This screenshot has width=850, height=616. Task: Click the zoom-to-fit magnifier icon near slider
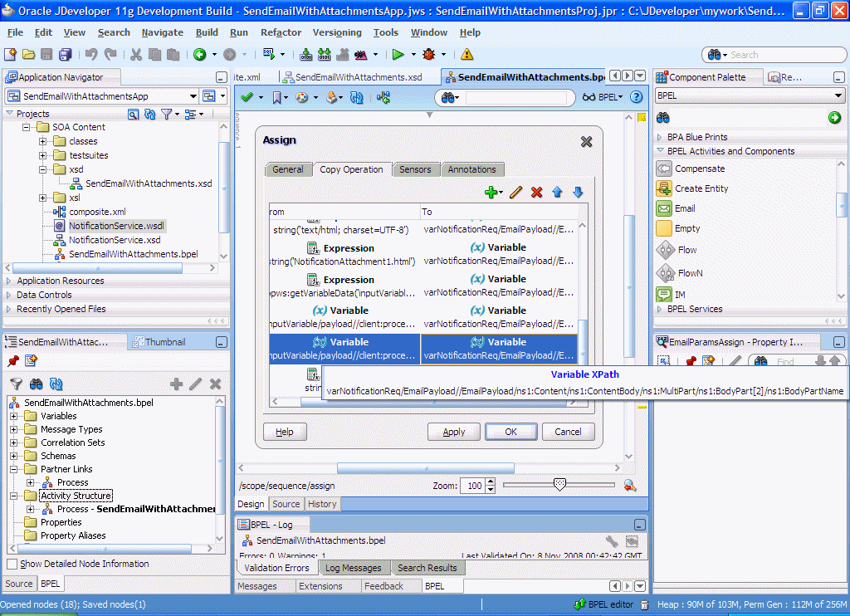point(630,486)
